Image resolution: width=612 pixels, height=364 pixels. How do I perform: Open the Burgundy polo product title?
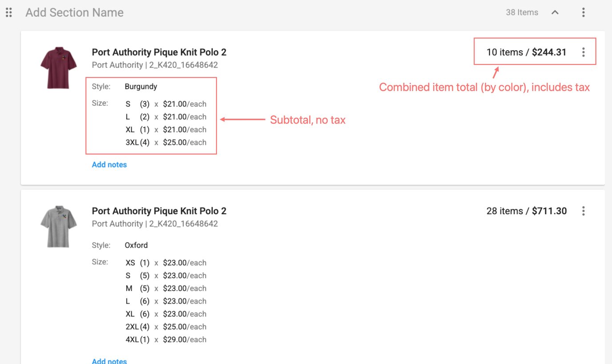pos(159,52)
